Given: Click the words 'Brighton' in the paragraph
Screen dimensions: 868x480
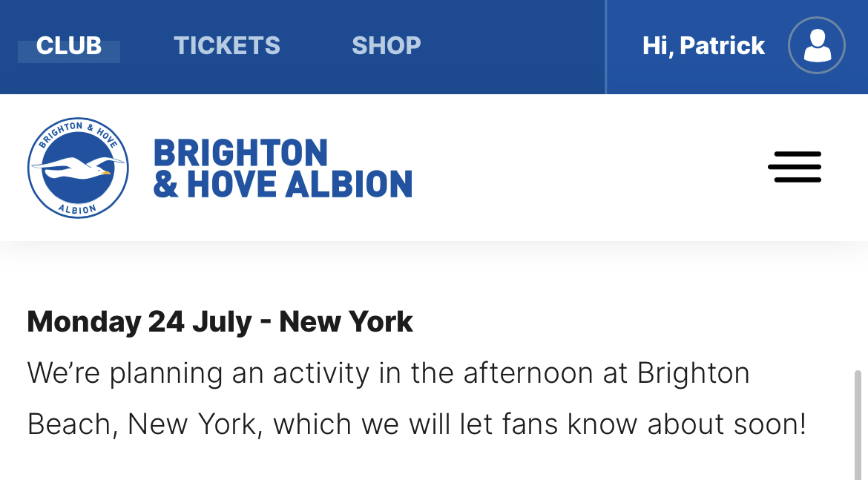Looking at the screenshot, I should (x=694, y=373).
